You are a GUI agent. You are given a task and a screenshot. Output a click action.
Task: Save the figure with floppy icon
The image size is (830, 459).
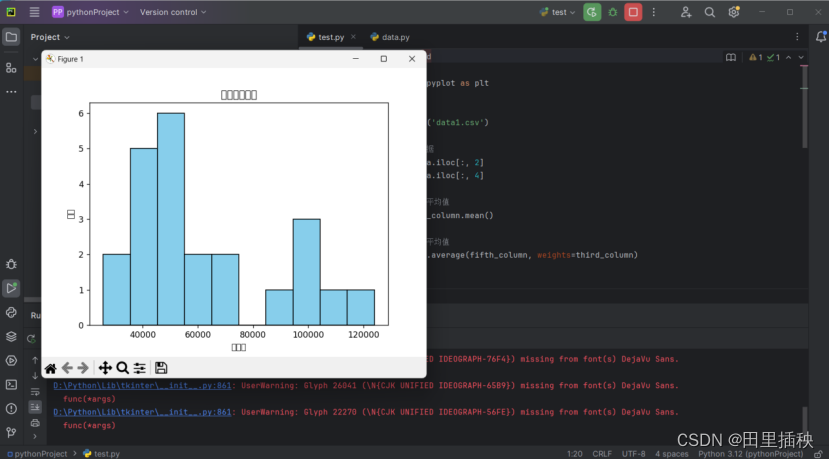point(161,368)
